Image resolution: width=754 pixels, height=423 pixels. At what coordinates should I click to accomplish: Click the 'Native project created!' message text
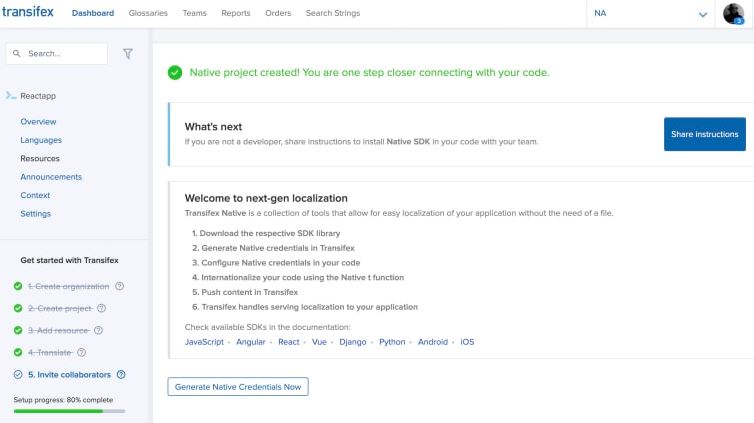tap(369, 73)
